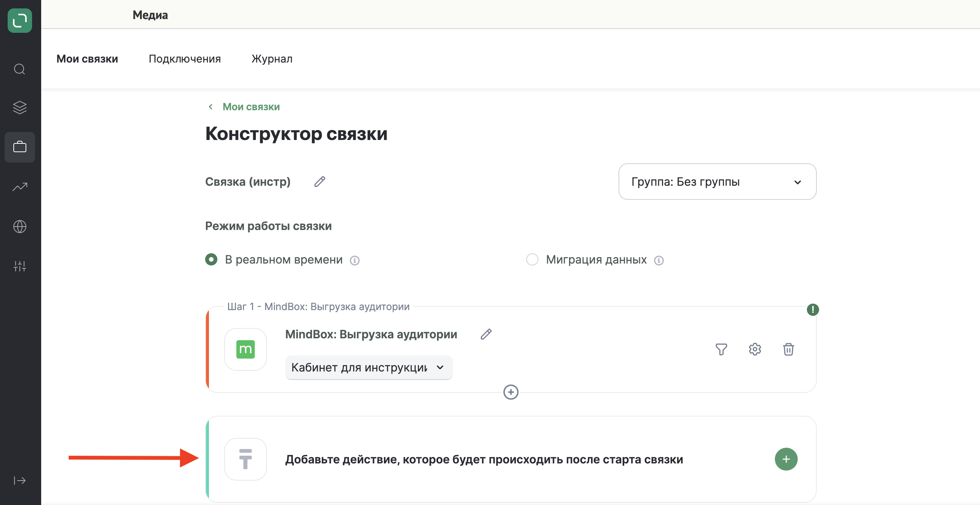Click the green exclamation warning badge
980x505 pixels.
tap(813, 309)
